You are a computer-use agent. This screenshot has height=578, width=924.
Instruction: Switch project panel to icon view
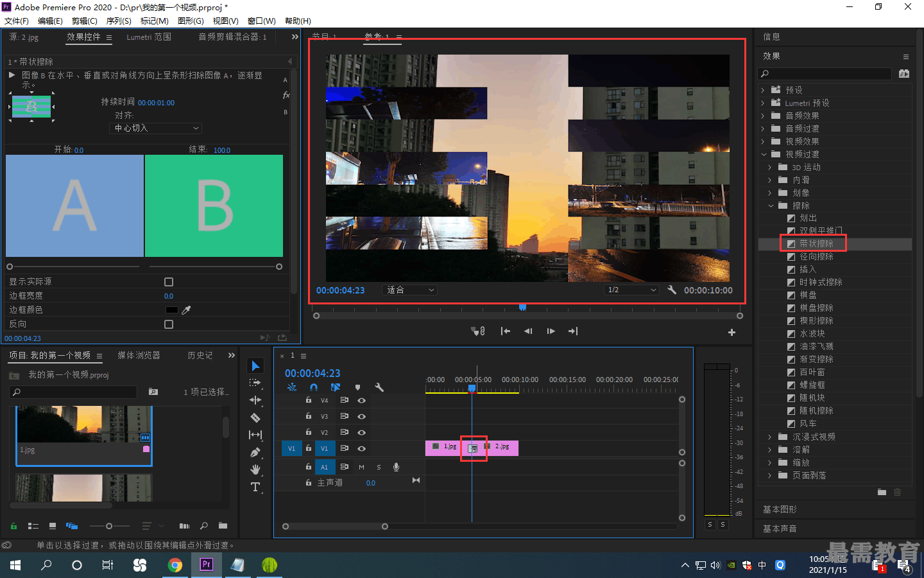point(53,526)
